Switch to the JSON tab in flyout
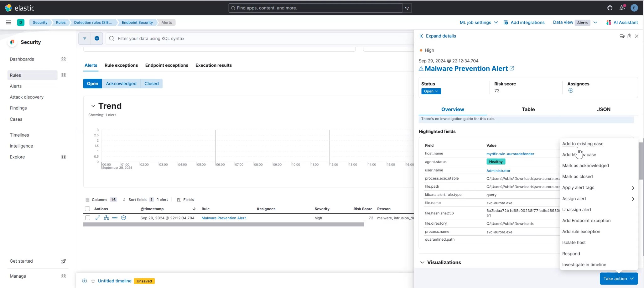The image size is (644, 288). (604, 109)
